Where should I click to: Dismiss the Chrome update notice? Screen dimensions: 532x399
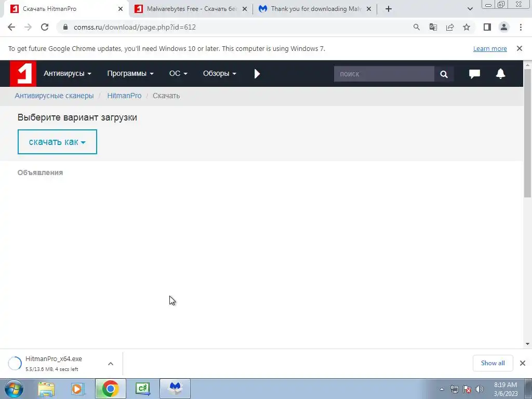pos(520,48)
